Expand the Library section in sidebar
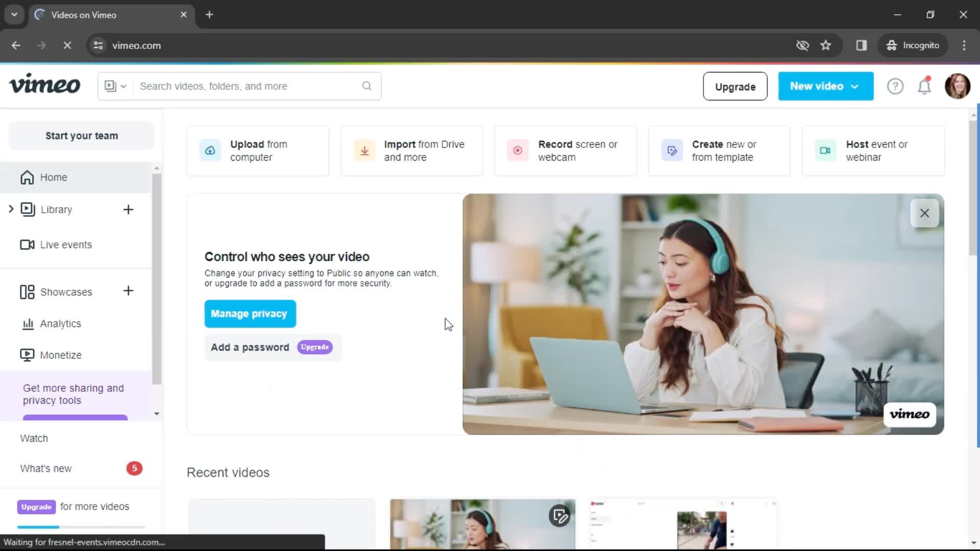 [11, 209]
